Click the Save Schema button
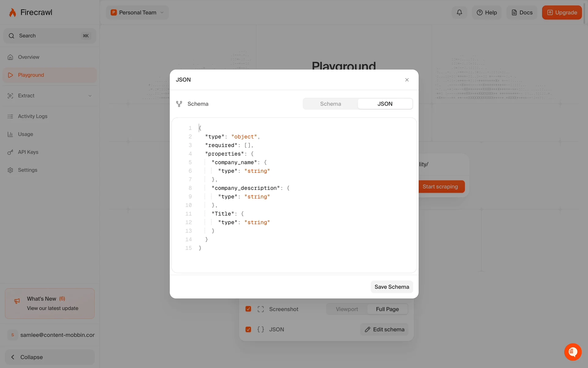Screen dimensions: 588x368 click(x=392, y=287)
